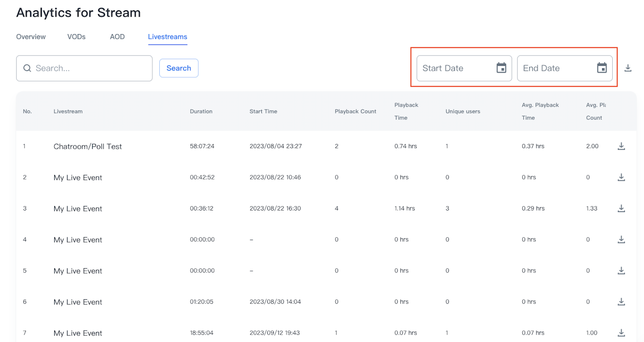The image size is (644, 342).
Task: Download report for livestream row 2
Action: (x=621, y=177)
